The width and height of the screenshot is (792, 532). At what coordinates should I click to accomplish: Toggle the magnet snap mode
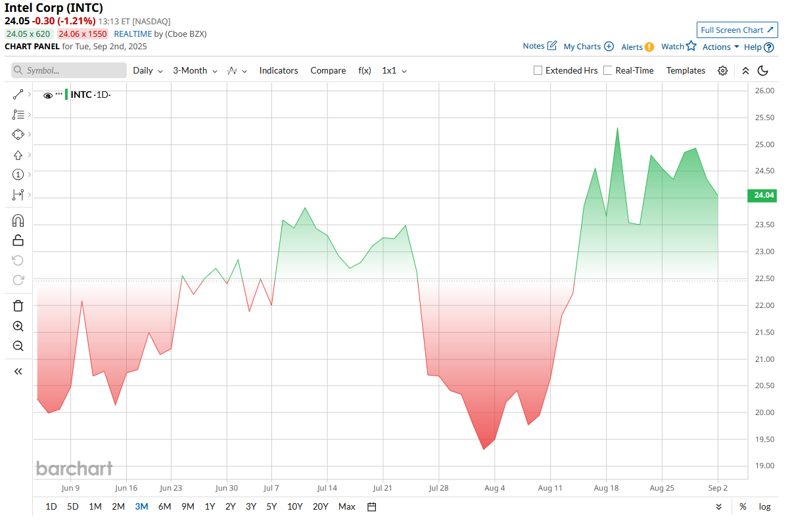pyautogui.click(x=18, y=221)
